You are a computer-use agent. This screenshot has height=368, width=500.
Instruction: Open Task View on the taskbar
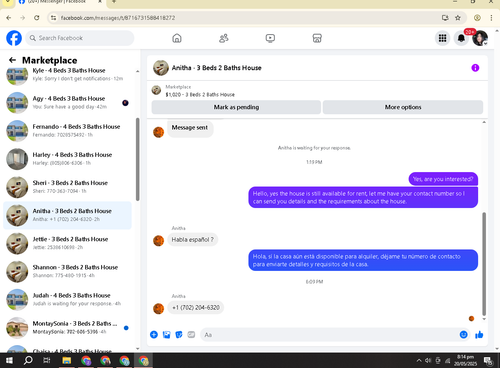[47, 360]
